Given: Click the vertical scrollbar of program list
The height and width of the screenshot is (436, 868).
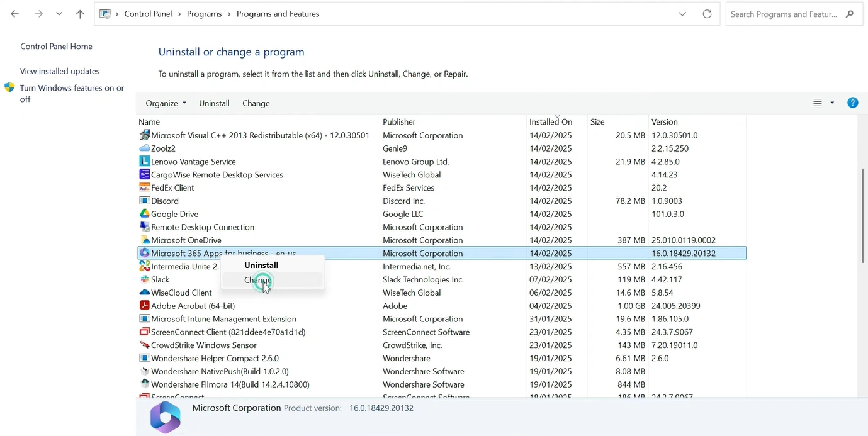Looking at the screenshot, I should tap(862, 214).
